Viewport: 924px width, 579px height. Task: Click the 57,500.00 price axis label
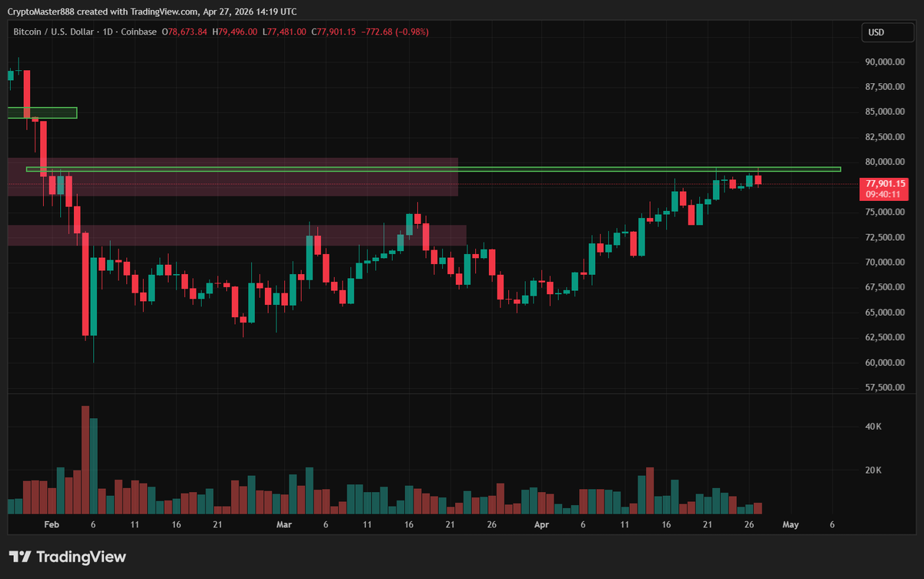tap(885, 387)
